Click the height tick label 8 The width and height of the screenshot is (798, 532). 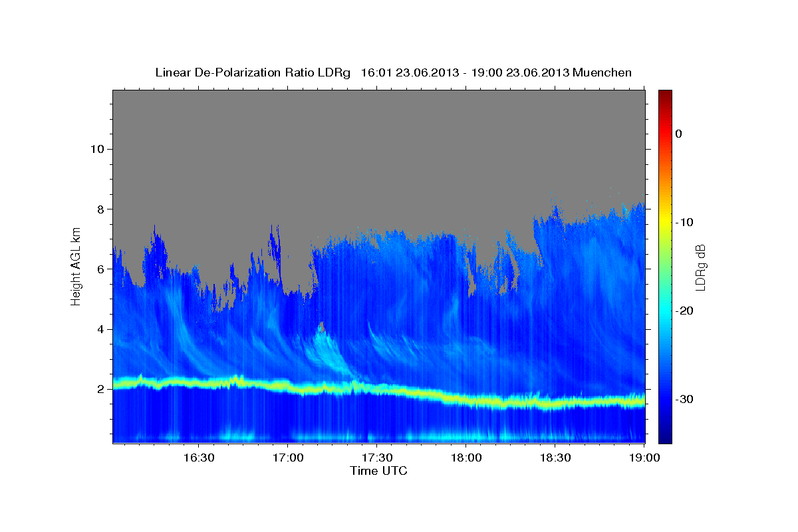point(101,209)
